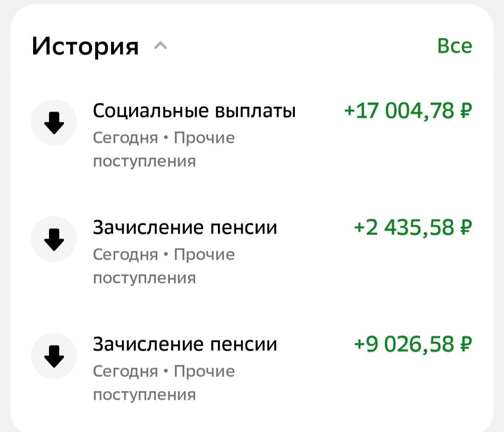Click поступления category text under Социальные выплаты
This screenshot has height=432, width=504.
point(144,162)
